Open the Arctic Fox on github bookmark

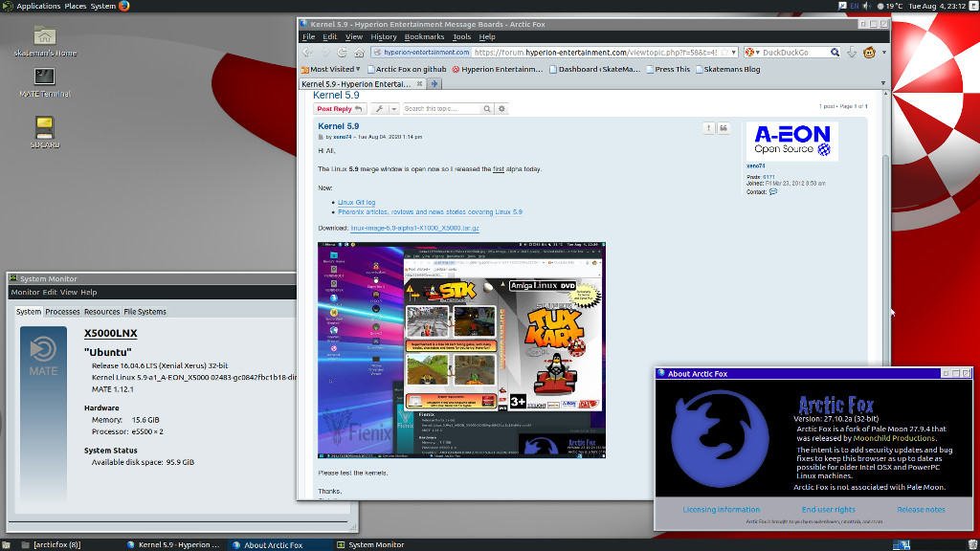pyautogui.click(x=407, y=69)
